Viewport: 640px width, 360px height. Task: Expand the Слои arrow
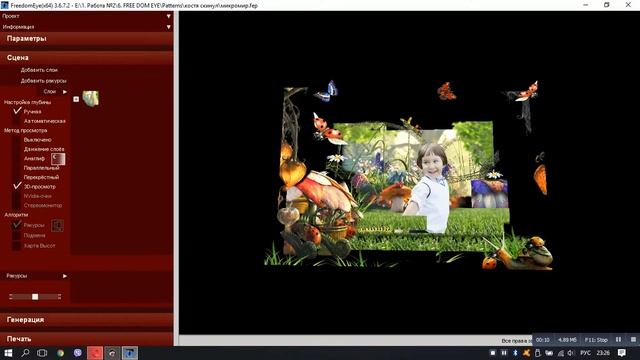coord(65,92)
